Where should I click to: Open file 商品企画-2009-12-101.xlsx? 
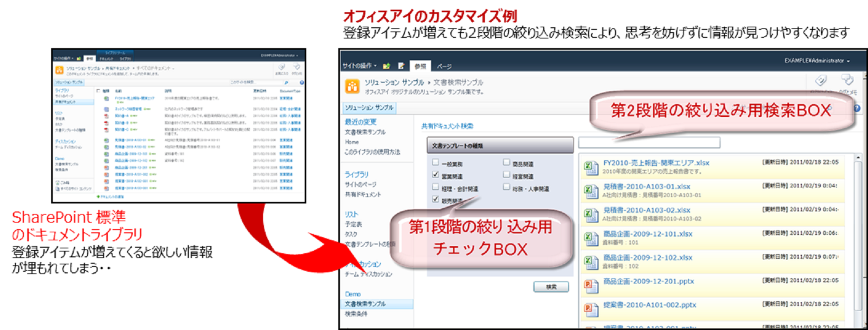click(648, 234)
